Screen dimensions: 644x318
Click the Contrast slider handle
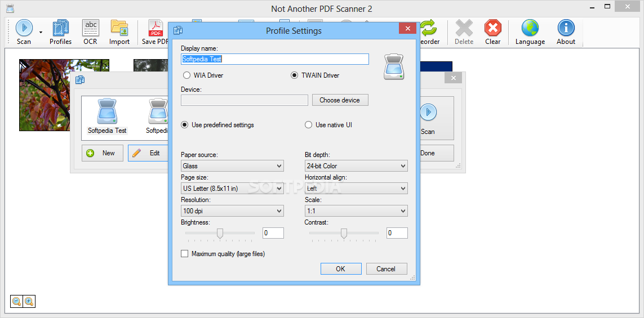344,234
